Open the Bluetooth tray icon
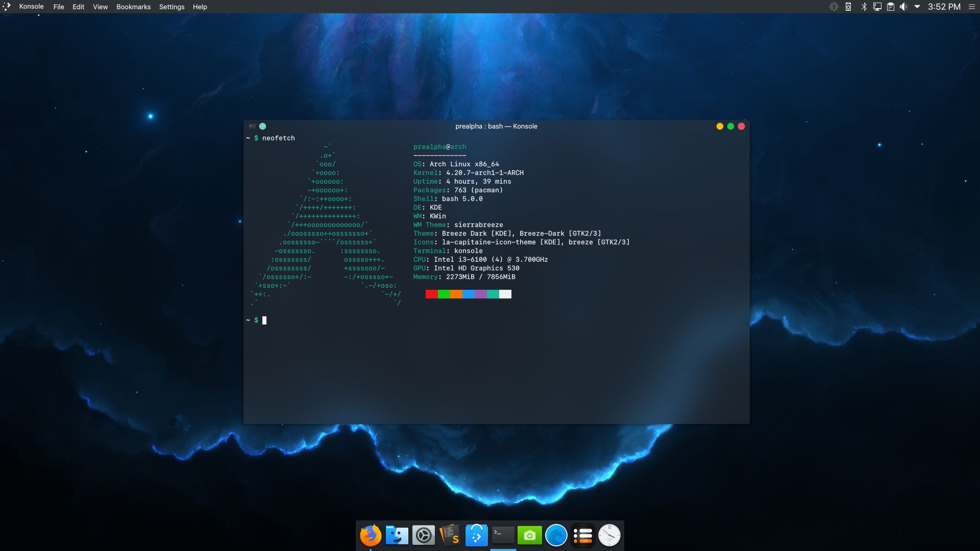Screen dimensions: 980x551 tap(864, 7)
